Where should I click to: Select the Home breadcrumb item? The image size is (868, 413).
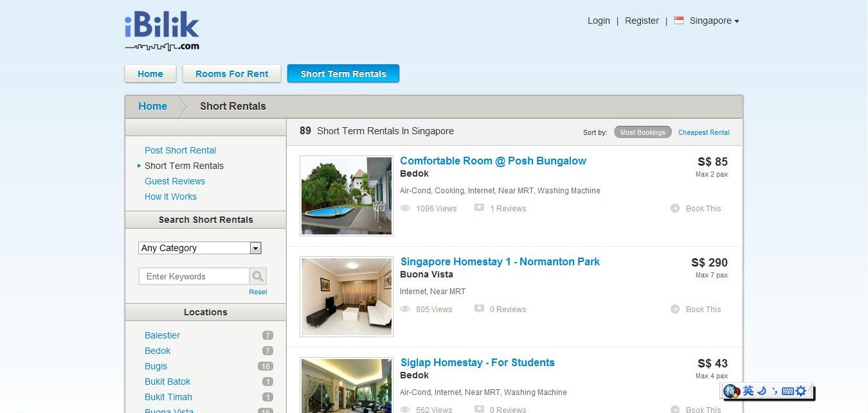(152, 107)
